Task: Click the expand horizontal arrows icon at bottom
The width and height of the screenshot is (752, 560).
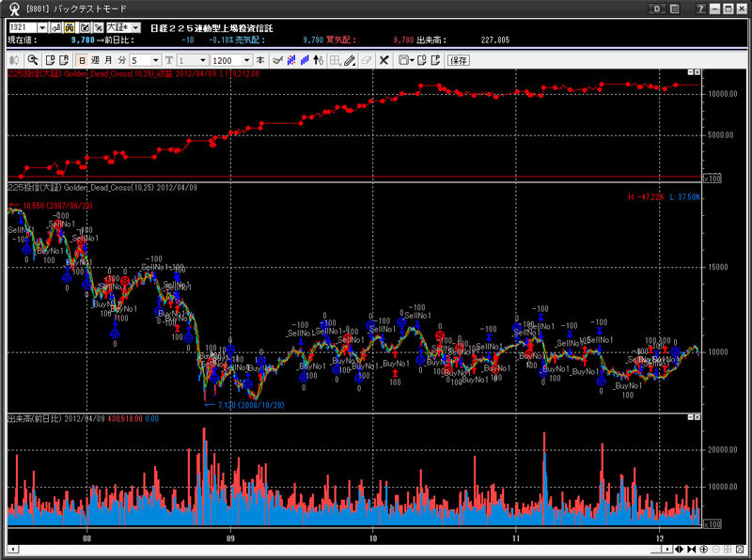Action: coord(680,549)
